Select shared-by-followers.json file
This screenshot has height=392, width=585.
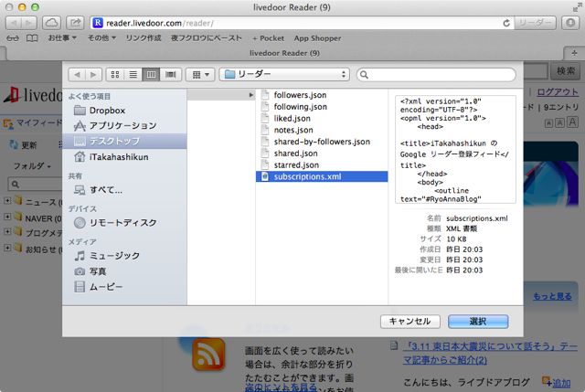[x=322, y=142]
